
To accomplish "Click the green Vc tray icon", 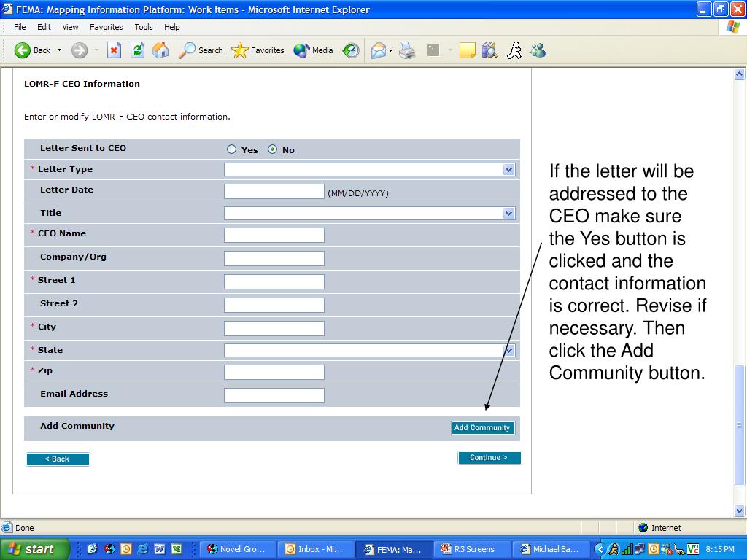I will click(x=693, y=549).
